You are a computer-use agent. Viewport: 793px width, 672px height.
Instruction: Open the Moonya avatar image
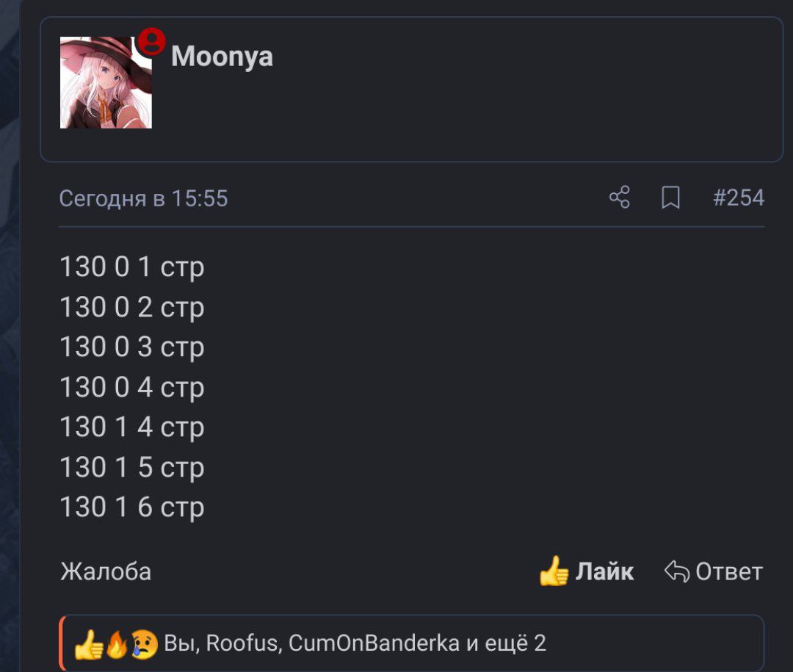tap(106, 82)
